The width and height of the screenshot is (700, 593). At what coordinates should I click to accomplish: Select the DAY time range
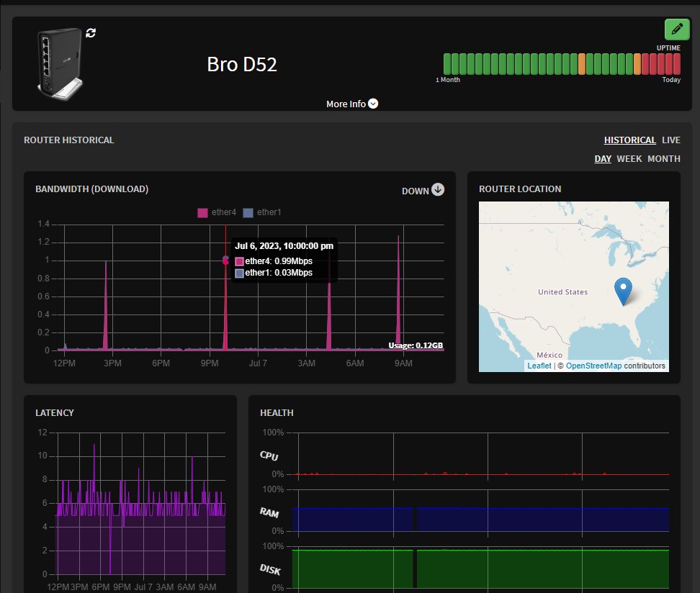[x=602, y=159]
